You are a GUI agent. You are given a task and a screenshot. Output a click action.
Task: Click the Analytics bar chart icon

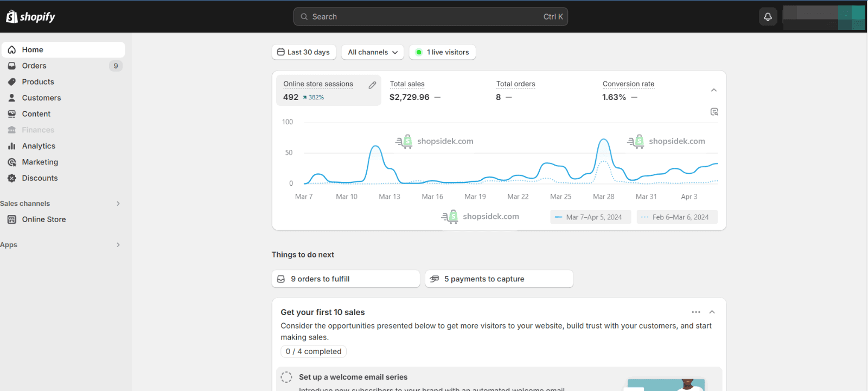point(12,146)
